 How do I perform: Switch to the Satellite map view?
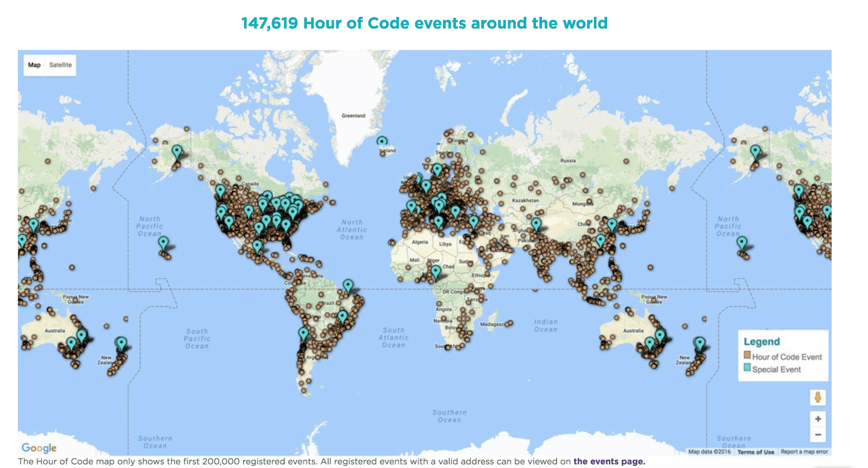click(x=60, y=65)
